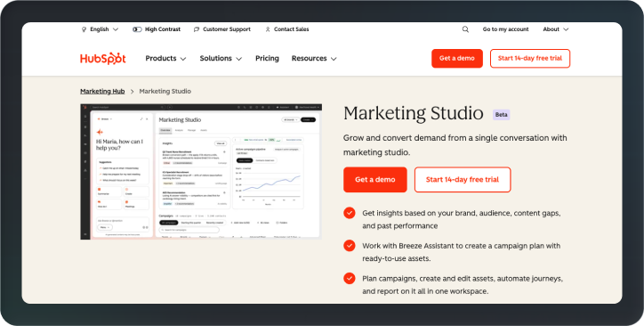Toggle the High Contrast switch
The height and width of the screenshot is (326, 644).
[137, 29]
